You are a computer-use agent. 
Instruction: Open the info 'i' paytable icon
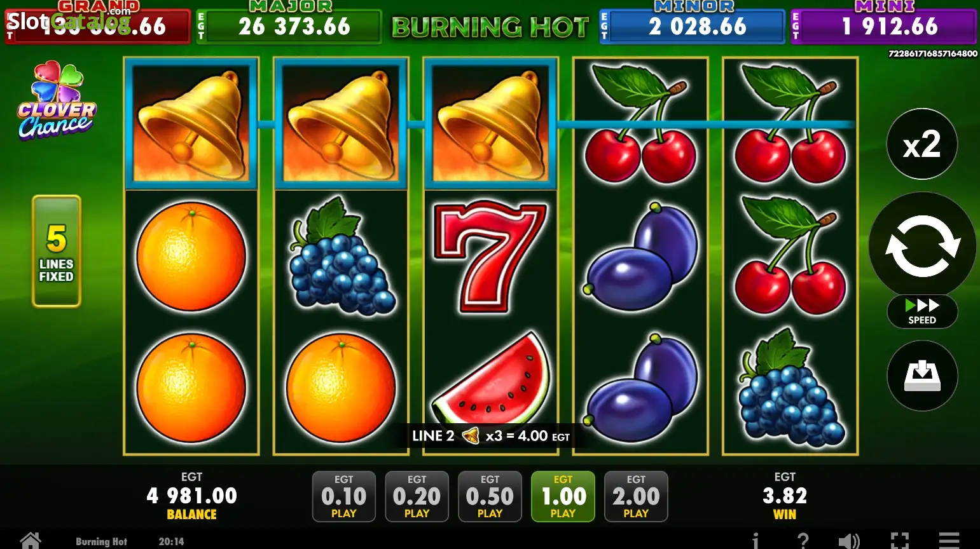(755, 541)
